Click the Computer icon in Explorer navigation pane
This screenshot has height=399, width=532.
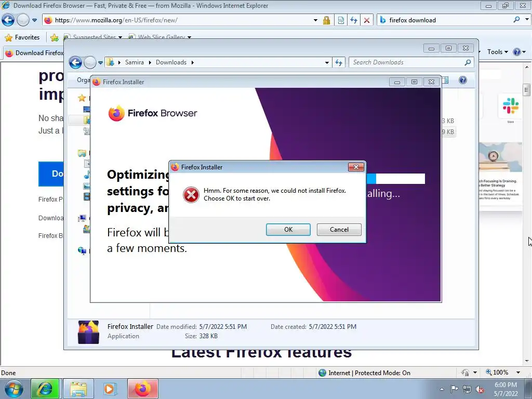click(82, 218)
